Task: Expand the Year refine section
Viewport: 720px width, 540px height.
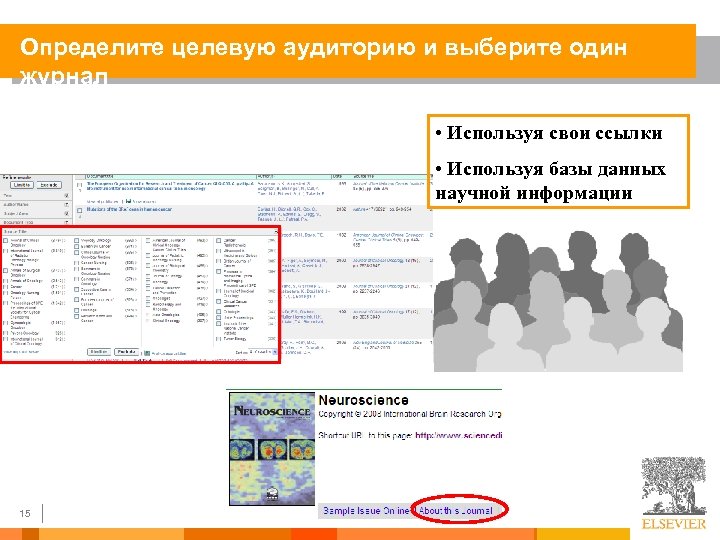Action: tap(66, 196)
